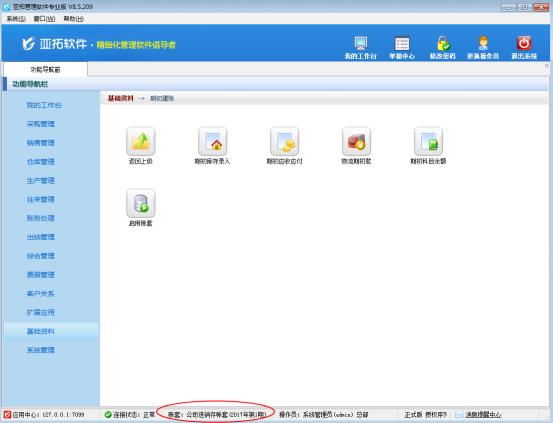Screen dimensions: 553x423
Task: Open the red truck logistics icon
Action: tap(357, 141)
